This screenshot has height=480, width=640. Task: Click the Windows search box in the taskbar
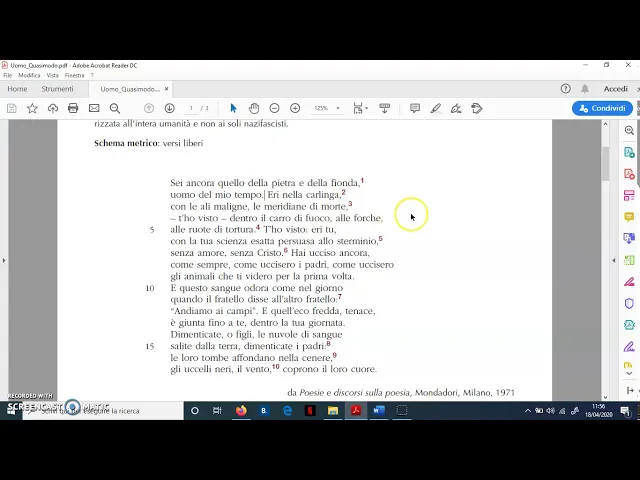pyautogui.click(x=103, y=411)
